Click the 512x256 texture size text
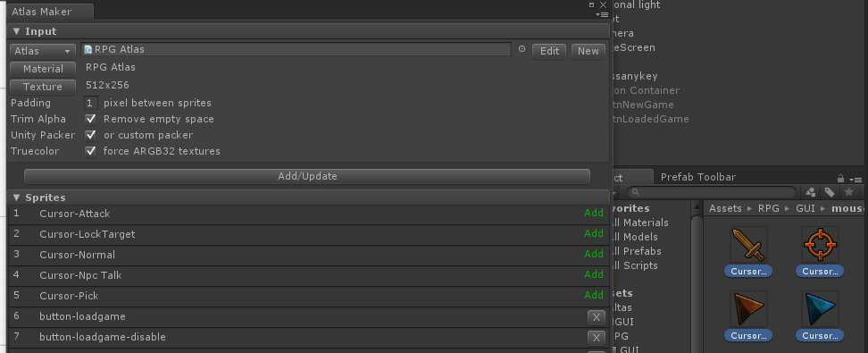 coord(107,85)
